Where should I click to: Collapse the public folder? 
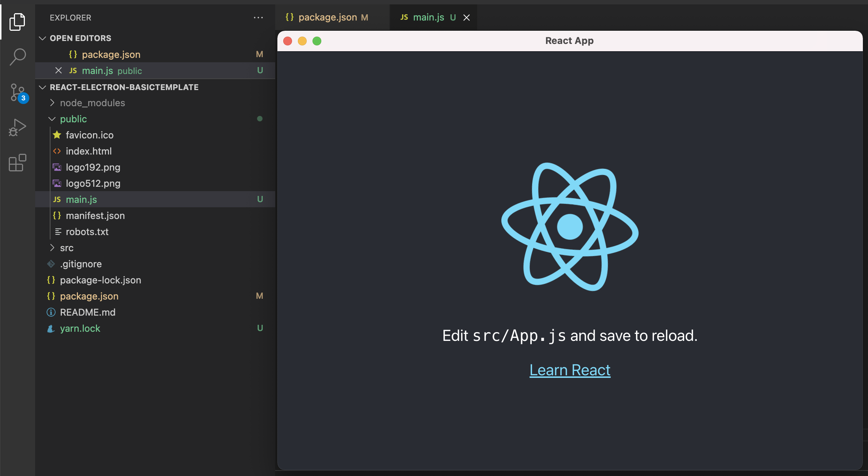click(73, 119)
